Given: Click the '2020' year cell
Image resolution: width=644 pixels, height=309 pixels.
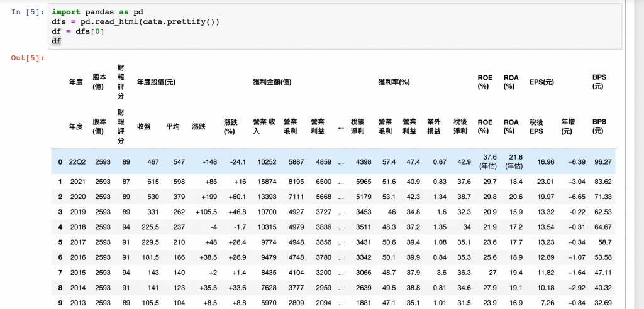Looking at the screenshot, I should coord(77,197).
